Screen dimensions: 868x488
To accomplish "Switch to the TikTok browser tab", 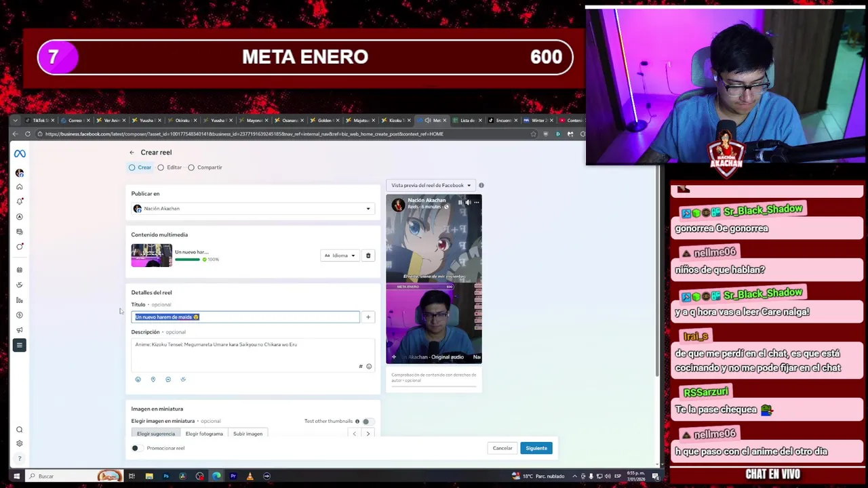I will click(x=39, y=120).
